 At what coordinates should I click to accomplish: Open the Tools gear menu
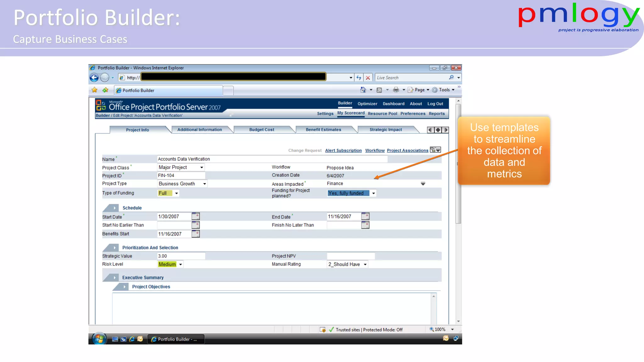tap(443, 90)
